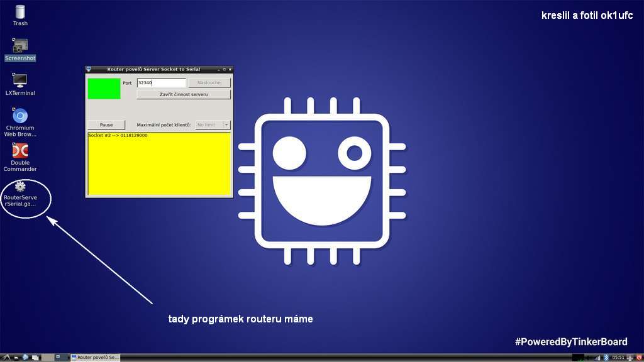
Task: Click Zavřít činnost serveru button
Action: tap(184, 94)
